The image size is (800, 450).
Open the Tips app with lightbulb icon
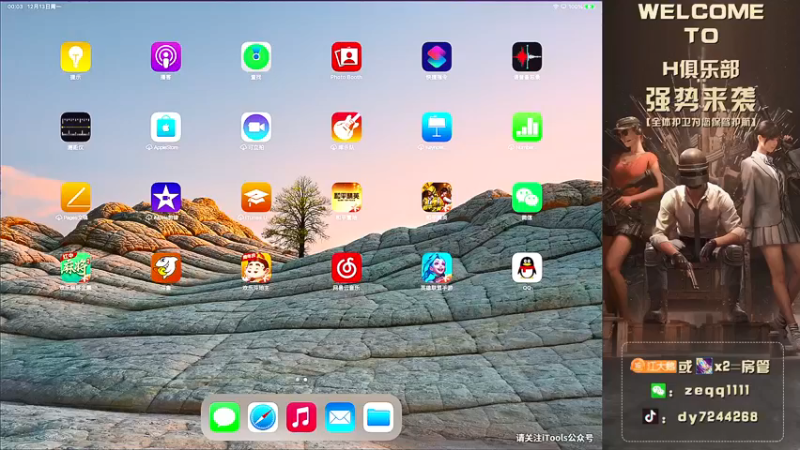tap(76, 57)
